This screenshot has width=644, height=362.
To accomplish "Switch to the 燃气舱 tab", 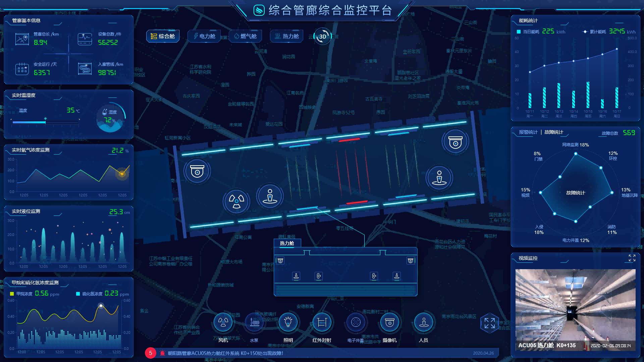I will point(246,36).
